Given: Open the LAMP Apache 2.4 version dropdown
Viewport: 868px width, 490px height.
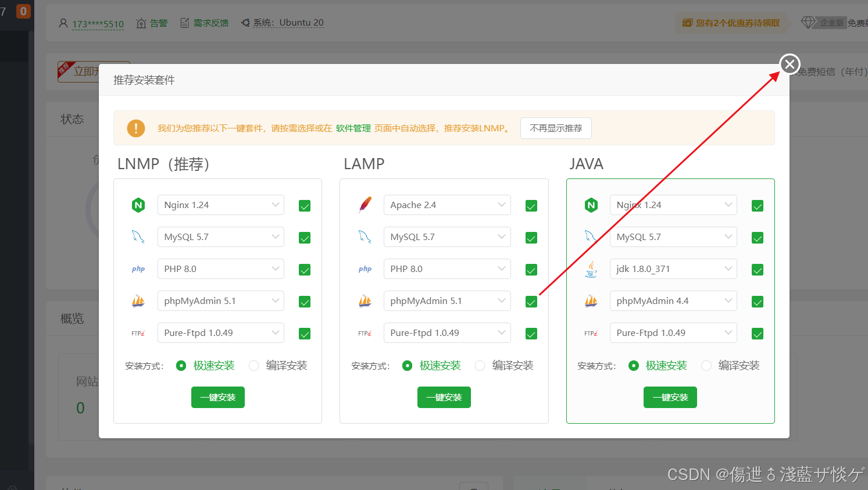Looking at the screenshot, I should pos(447,205).
